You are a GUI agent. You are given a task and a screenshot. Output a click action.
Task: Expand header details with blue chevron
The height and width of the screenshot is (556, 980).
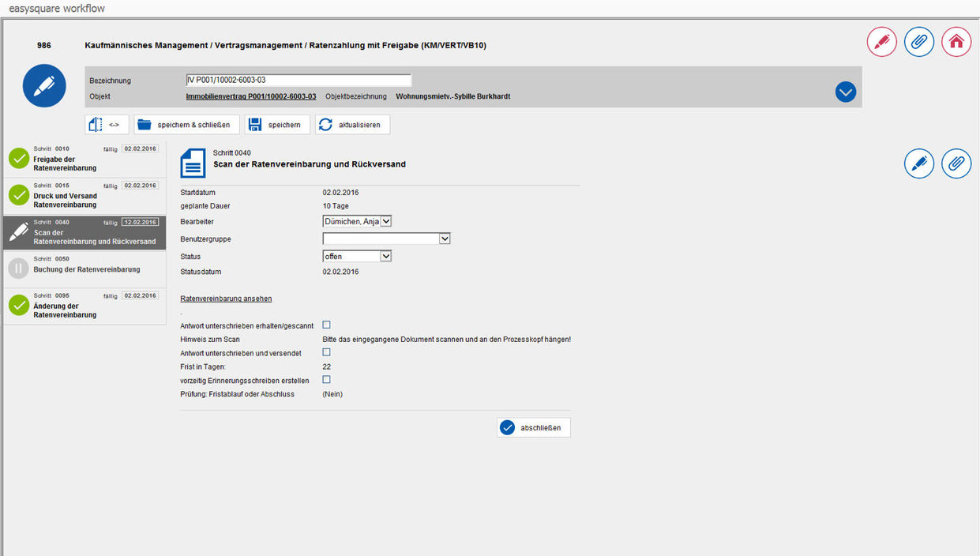845,92
